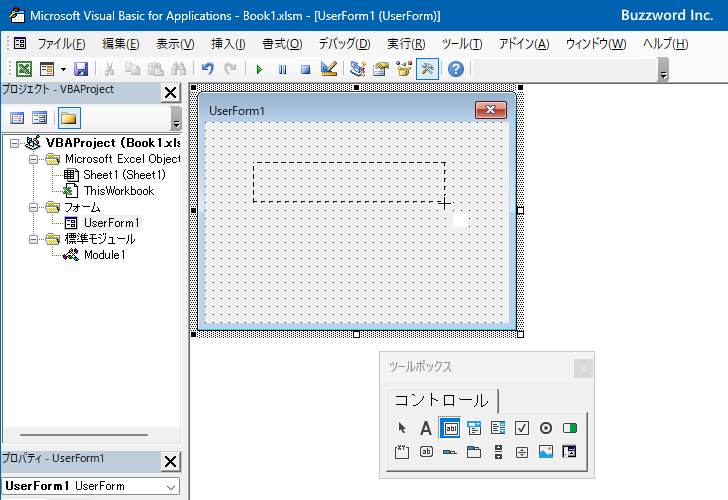Open the デバッグ(D) menu
The image size is (728, 500).
(x=344, y=44)
